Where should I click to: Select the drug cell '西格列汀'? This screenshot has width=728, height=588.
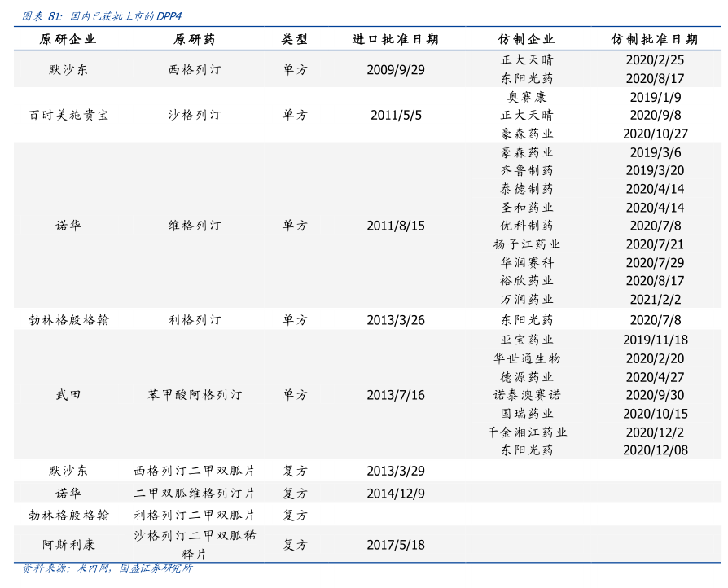click(x=195, y=70)
